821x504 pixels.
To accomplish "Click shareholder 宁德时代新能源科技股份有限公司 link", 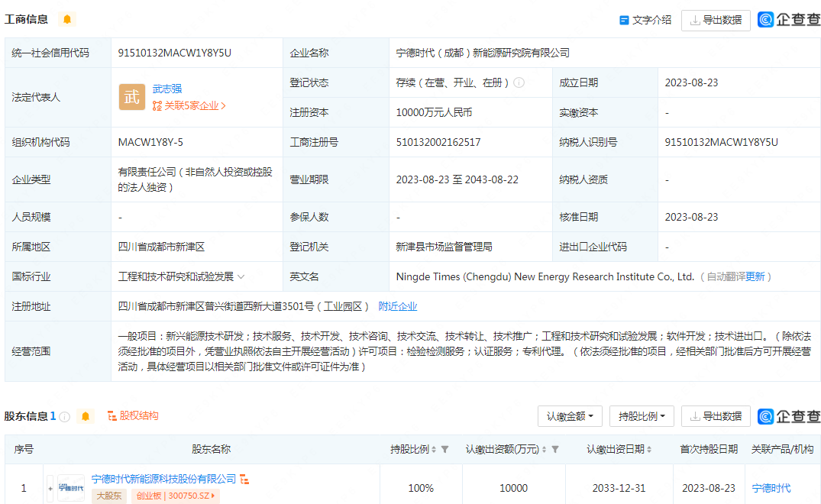I will (x=165, y=480).
